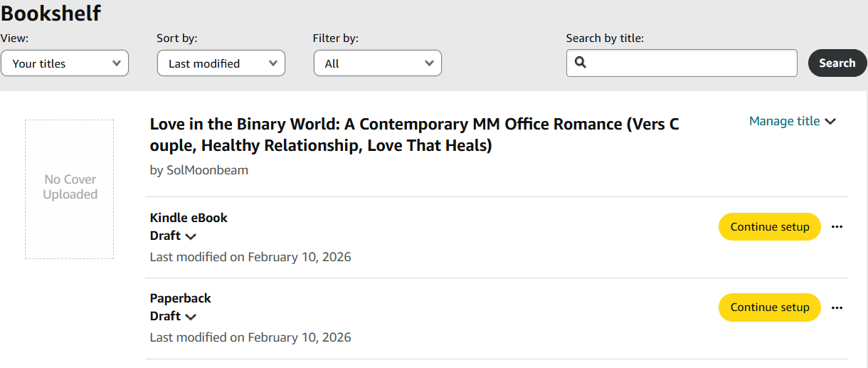Open the Filter by All dropdown

click(378, 63)
